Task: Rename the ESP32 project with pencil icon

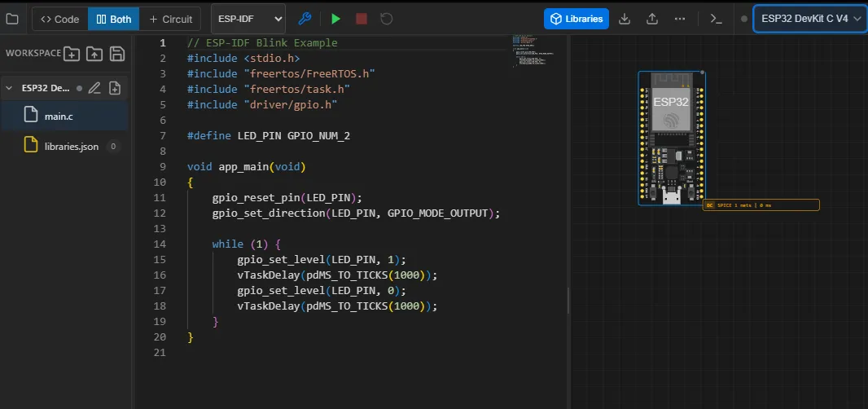Action: [94, 87]
